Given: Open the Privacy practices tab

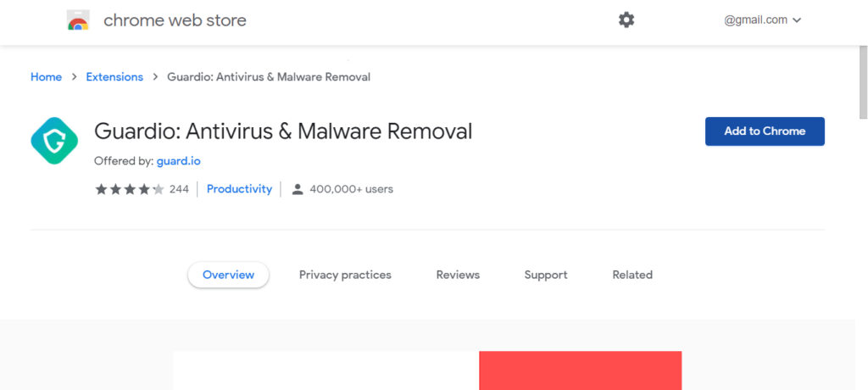Looking at the screenshot, I should (x=346, y=275).
